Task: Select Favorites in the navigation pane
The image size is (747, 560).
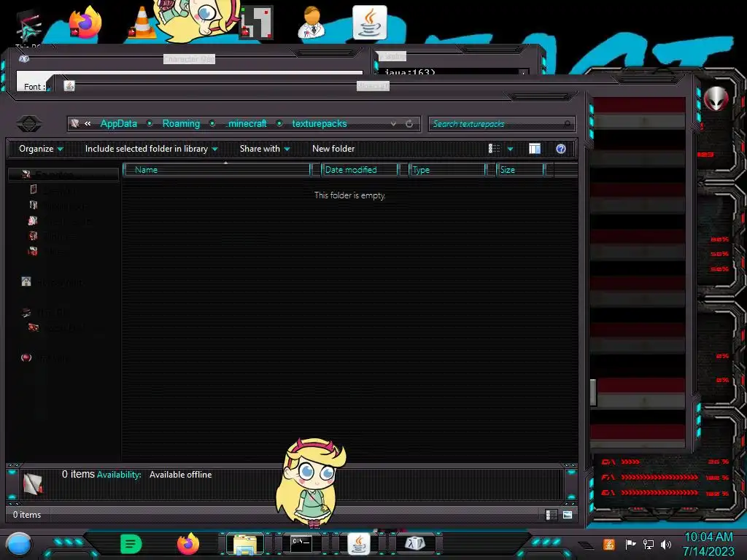Action: tap(63, 174)
